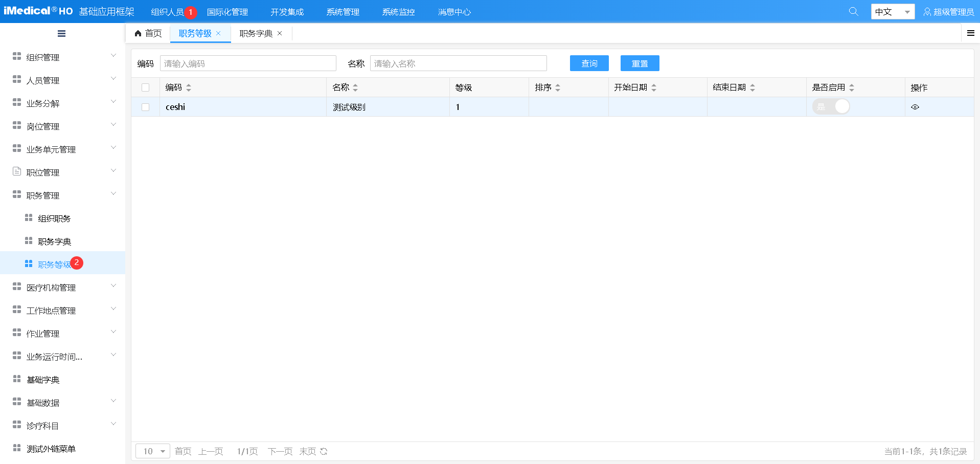Click the eye view icon for ceshi row
This screenshot has width=980, height=464.
point(915,107)
